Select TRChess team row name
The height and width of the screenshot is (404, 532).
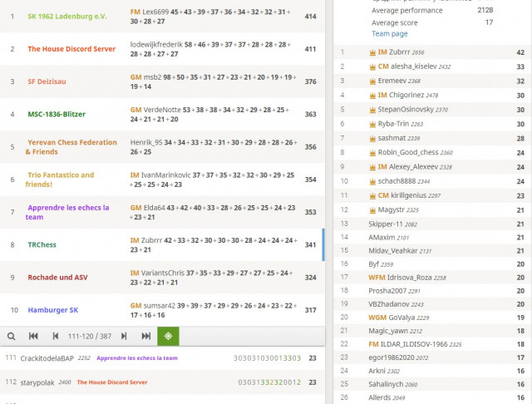pyautogui.click(x=42, y=244)
